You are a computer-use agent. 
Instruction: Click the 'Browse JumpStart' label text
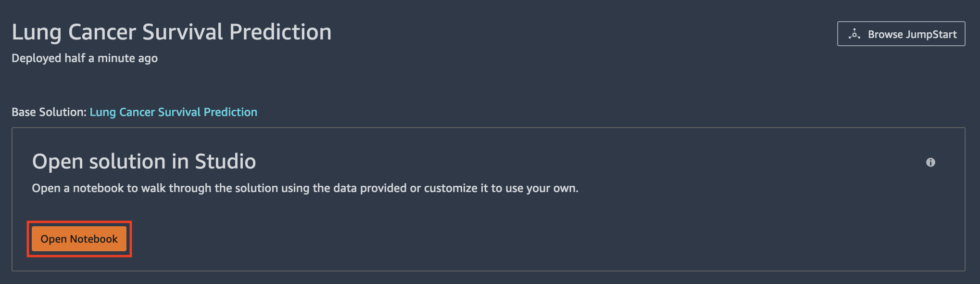coord(912,34)
